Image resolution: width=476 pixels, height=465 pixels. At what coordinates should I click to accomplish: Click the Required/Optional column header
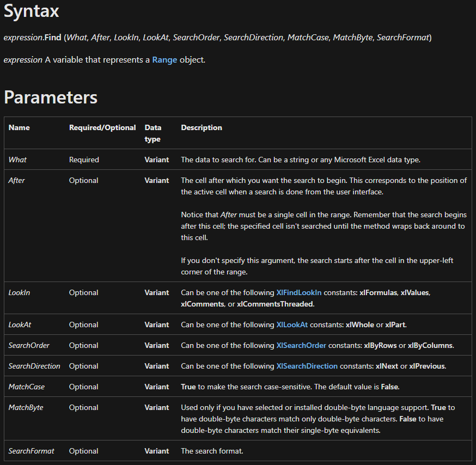click(102, 127)
